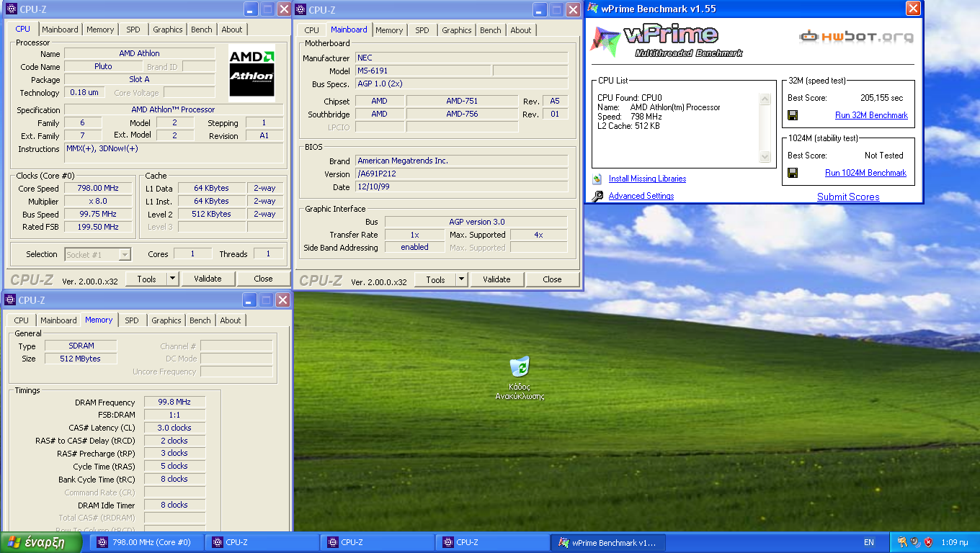This screenshot has width=980, height=553.
Task: Click the CAS# Latency value 3.0 clocks
Action: 174,428
